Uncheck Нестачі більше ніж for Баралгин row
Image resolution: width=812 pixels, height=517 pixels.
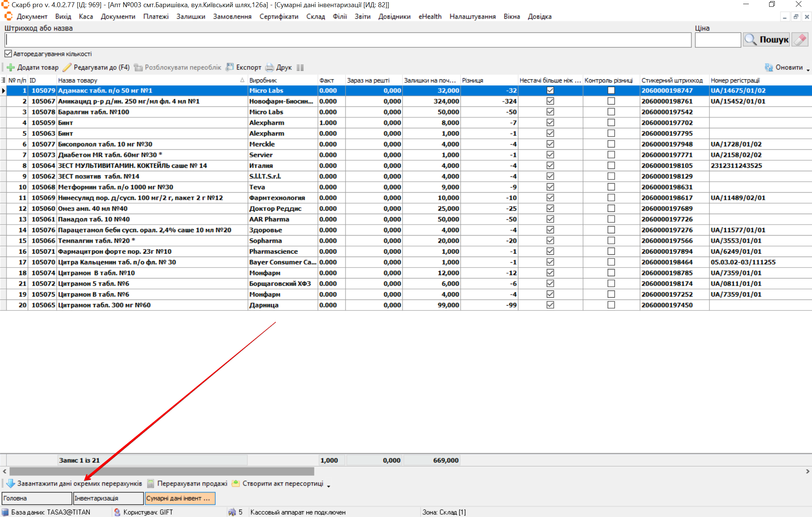tap(550, 112)
